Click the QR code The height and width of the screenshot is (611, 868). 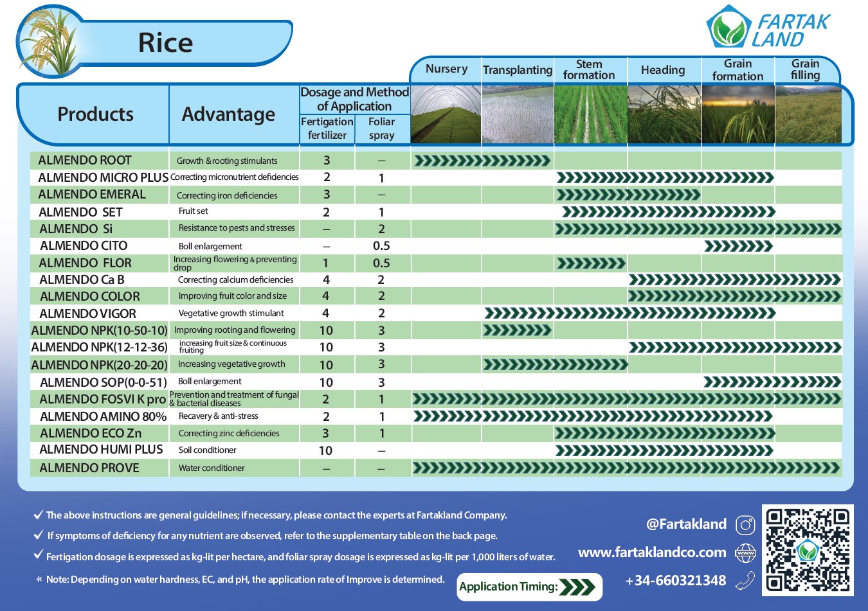coord(808,550)
